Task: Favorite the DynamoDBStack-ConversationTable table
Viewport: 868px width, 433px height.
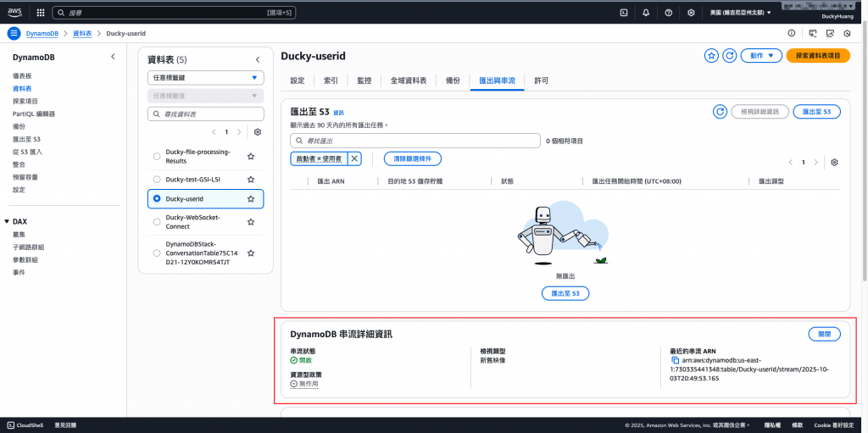Action: tap(251, 253)
